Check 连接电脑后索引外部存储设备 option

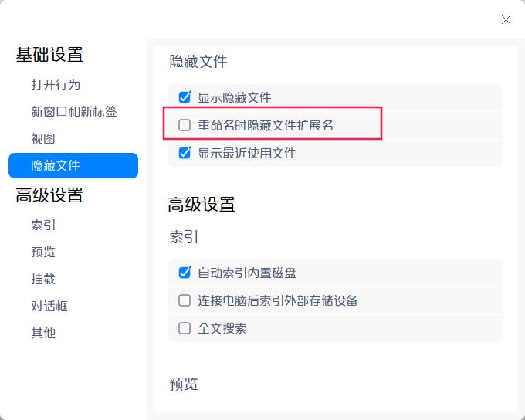185,300
